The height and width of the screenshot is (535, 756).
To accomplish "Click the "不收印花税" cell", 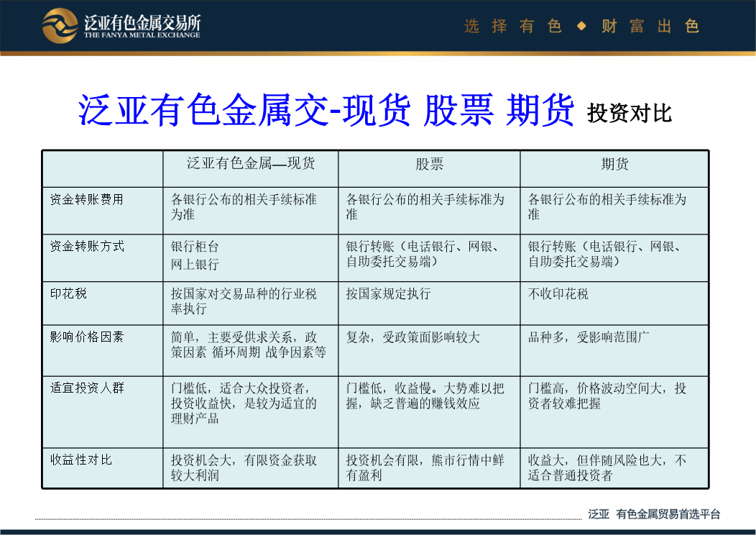I will (x=614, y=303).
